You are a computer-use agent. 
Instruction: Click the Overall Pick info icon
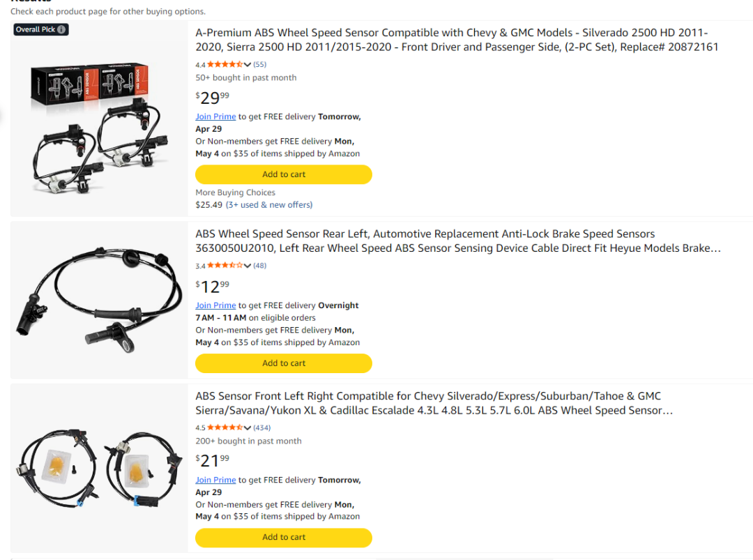pyautogui.click(x=61, y=29)
